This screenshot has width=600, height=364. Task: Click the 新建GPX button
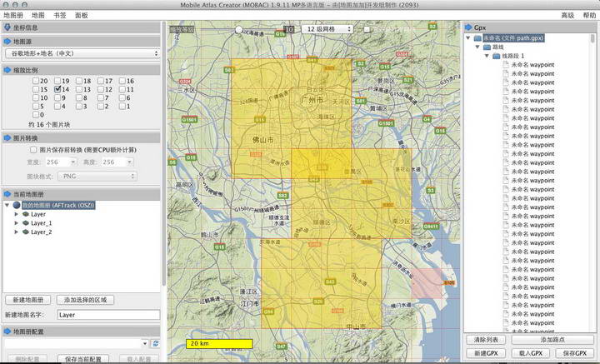486,353
